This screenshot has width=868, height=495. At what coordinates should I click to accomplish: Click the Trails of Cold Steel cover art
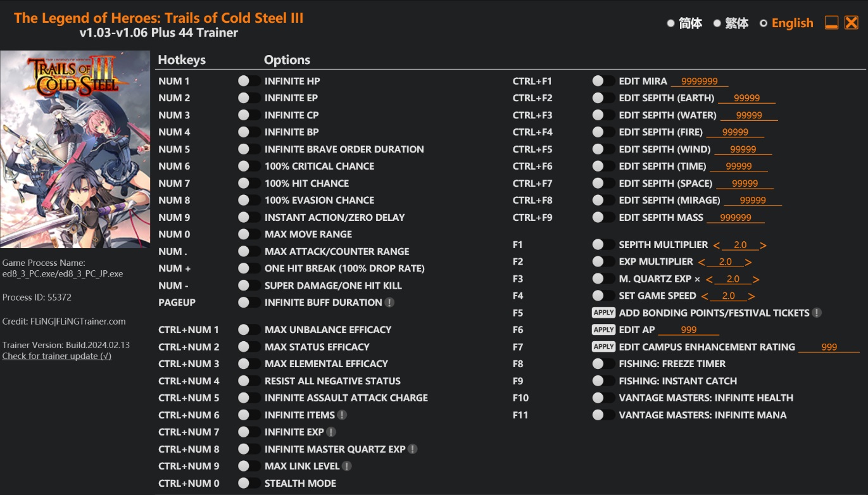(75, 149)
